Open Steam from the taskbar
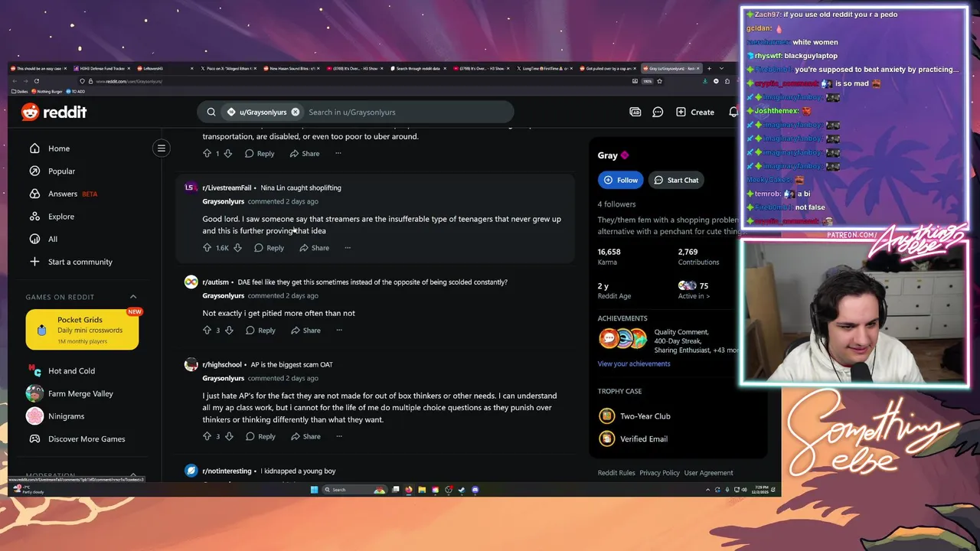The width and height of the screenshot is (980, 551). (x=462, y=490)
